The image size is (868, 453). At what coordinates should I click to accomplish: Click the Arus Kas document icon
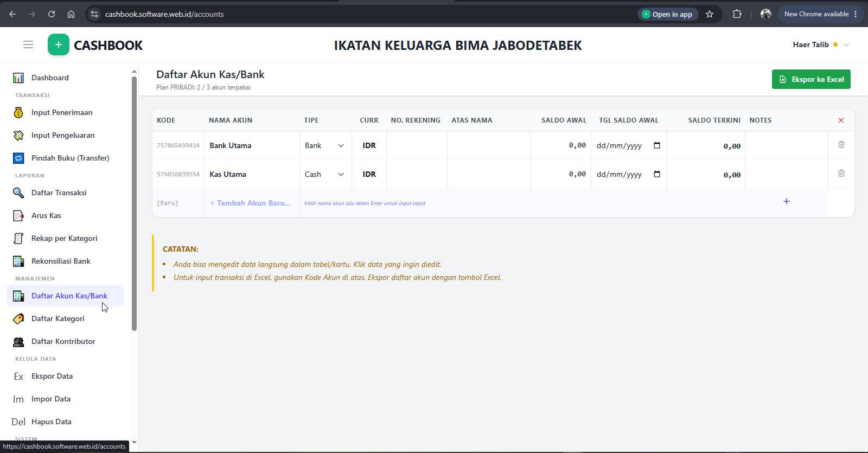click(x=18, y=215)
